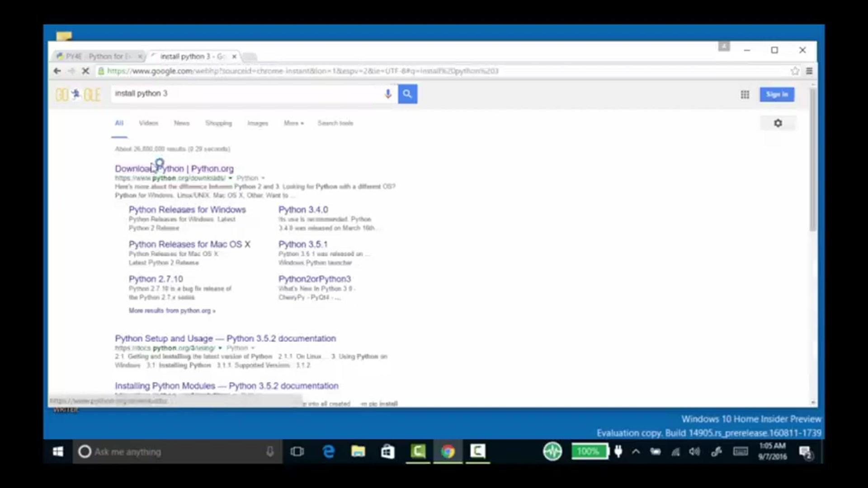Open the Windows Ink pen icon in tray
Image resolution: width=868 pixels, height=488 pixels.
click(x=717, y=451)
